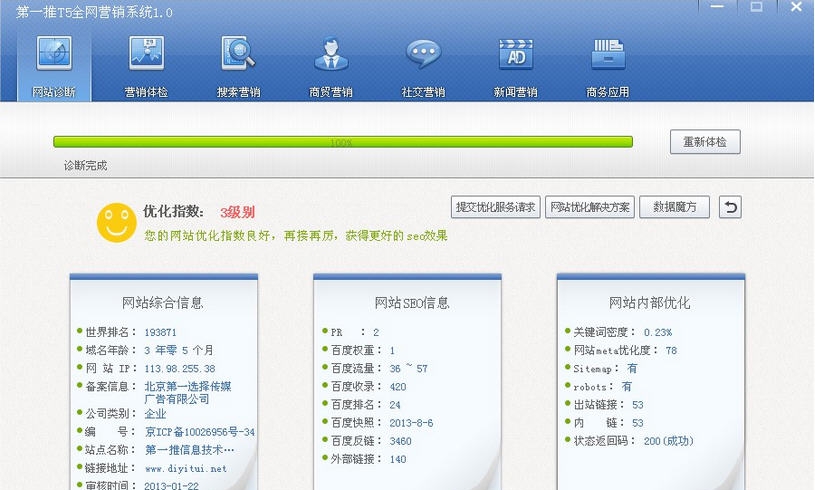Screen dimensions: 815x490
Task: Click the yellow smiley face icon
Action: pyautogui.click(x=117, y=223)
